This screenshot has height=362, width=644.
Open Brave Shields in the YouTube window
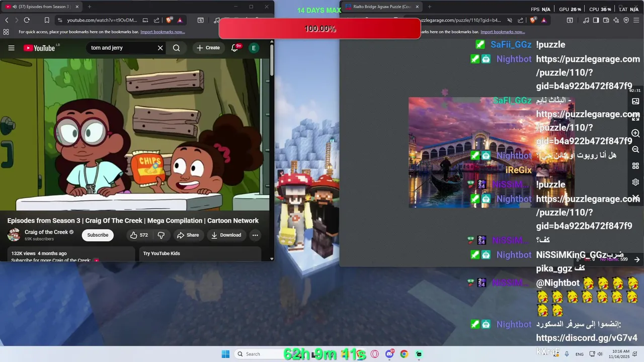pyautogui.click(x=169, y=20)
